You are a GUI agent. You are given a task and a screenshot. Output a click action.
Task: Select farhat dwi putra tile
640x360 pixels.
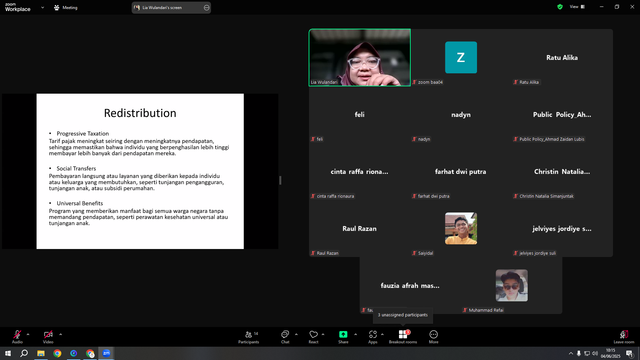tap(461, 171)
